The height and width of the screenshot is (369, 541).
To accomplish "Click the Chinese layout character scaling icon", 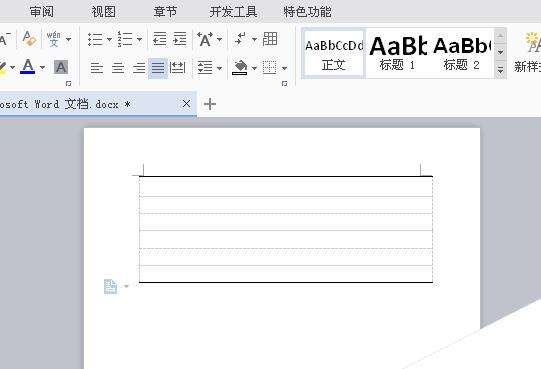I will click(x=205, y=39).
